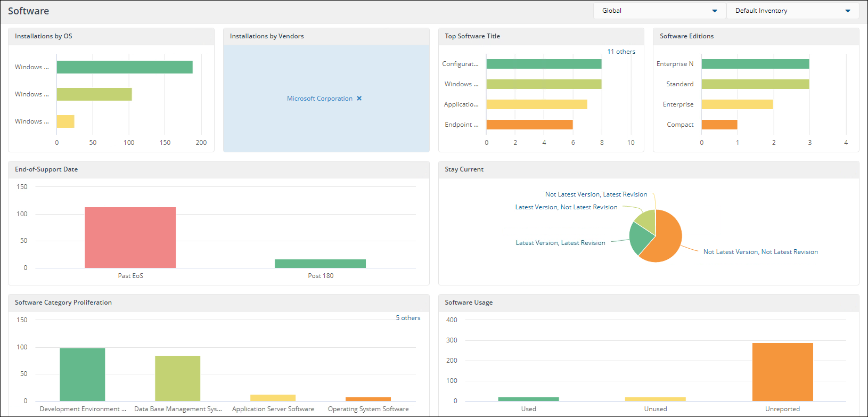
Task: Remove the Microsoft Corporation vendor filter
Action: click(359, 99)
